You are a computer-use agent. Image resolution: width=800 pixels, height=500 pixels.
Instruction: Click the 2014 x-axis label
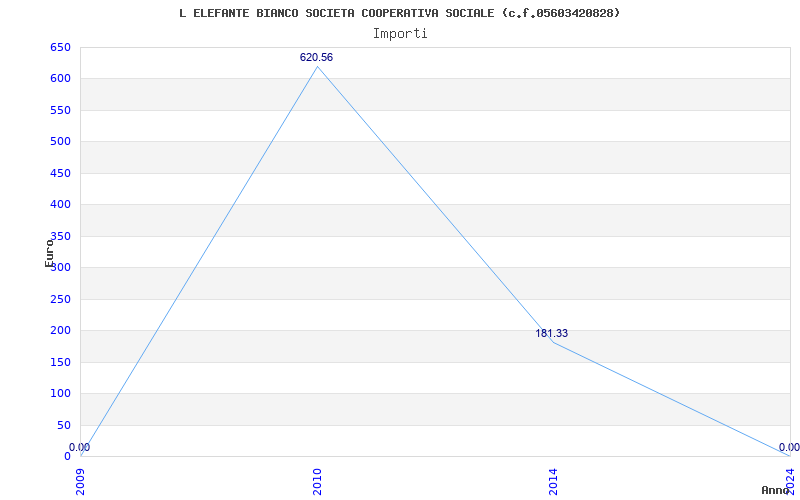pos(554,481)
